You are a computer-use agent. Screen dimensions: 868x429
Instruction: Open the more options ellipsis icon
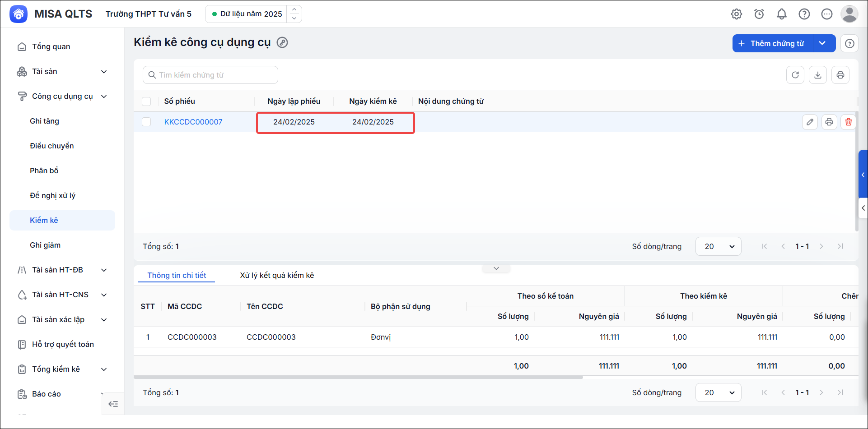(x=827, y=14)
